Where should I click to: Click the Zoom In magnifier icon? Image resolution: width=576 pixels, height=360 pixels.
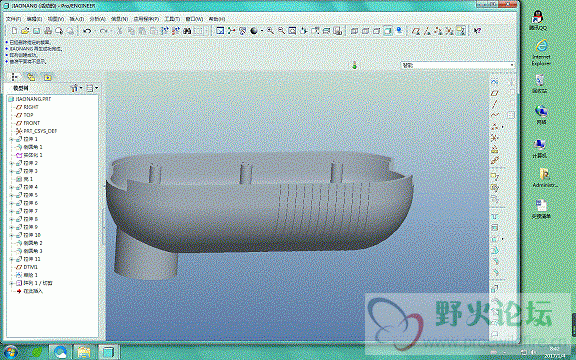point(270,31)
